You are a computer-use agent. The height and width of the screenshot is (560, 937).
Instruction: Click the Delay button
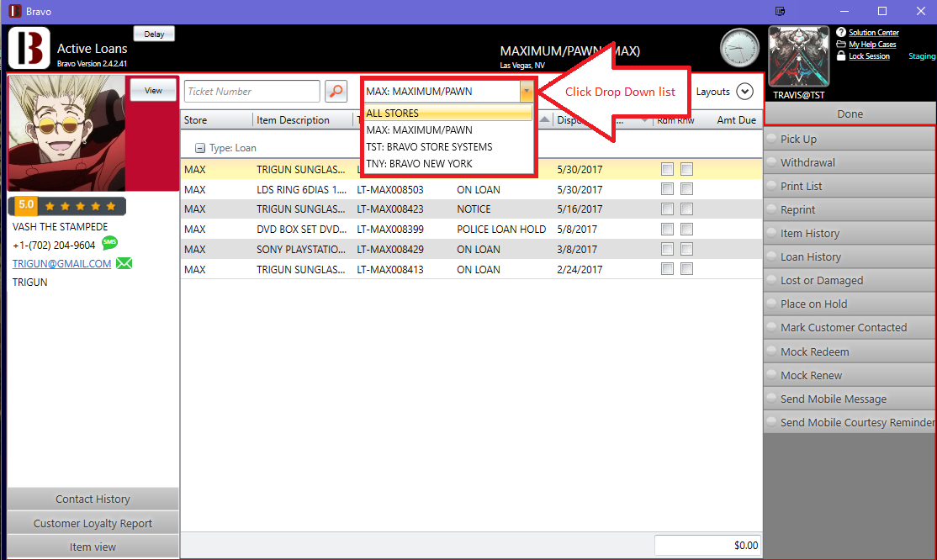pyautogui.click(x=154, y=34)
